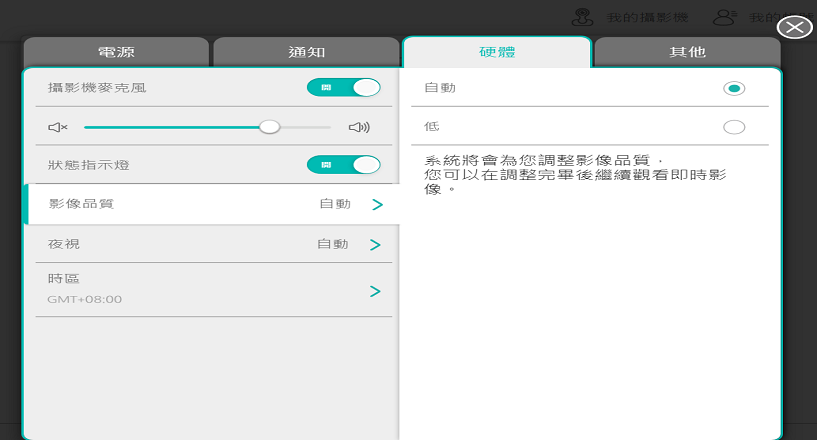Open 時區 settings with the chevron arrow
817x440 pixels.
375,291
